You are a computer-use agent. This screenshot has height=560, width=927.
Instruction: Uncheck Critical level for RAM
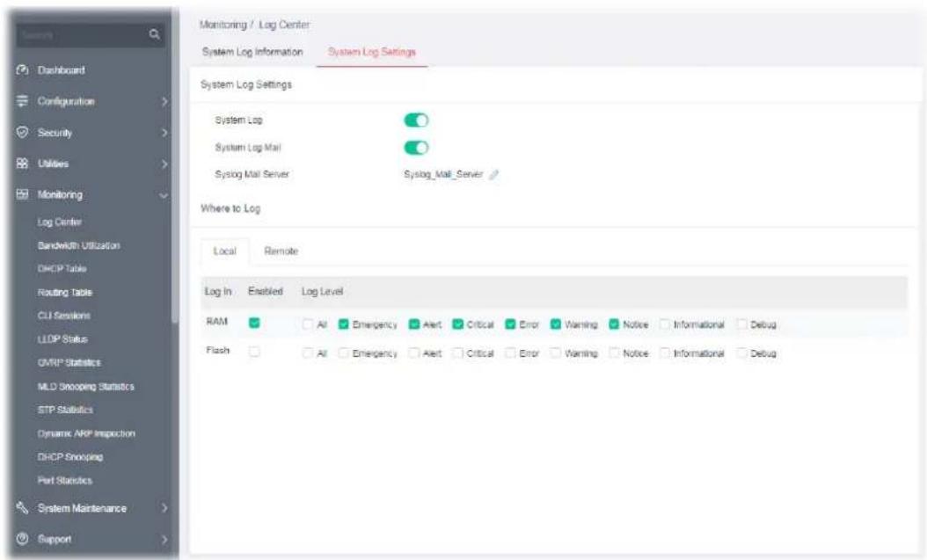pos(457,324)
